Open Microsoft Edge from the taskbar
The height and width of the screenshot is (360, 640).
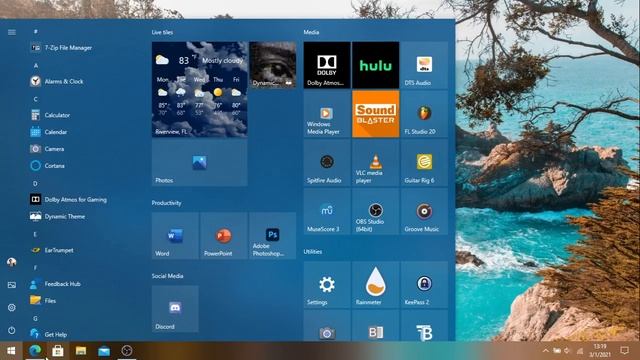35,351
